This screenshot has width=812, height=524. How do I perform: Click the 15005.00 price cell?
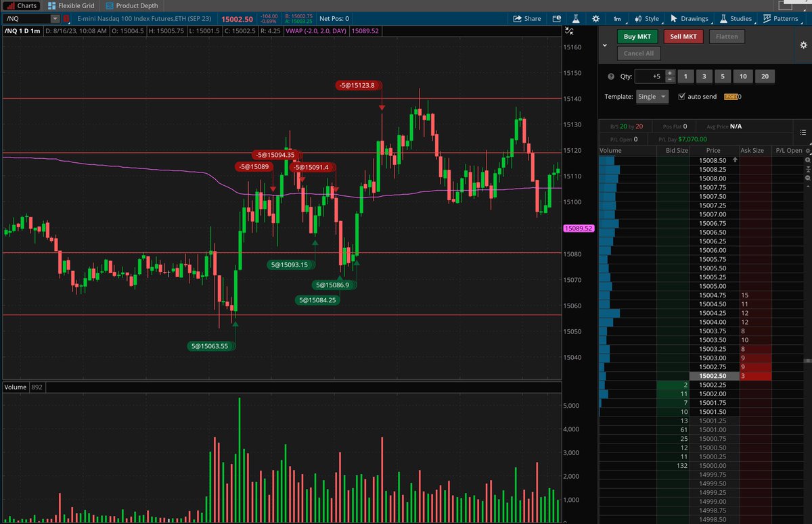(x=714, y=286)
